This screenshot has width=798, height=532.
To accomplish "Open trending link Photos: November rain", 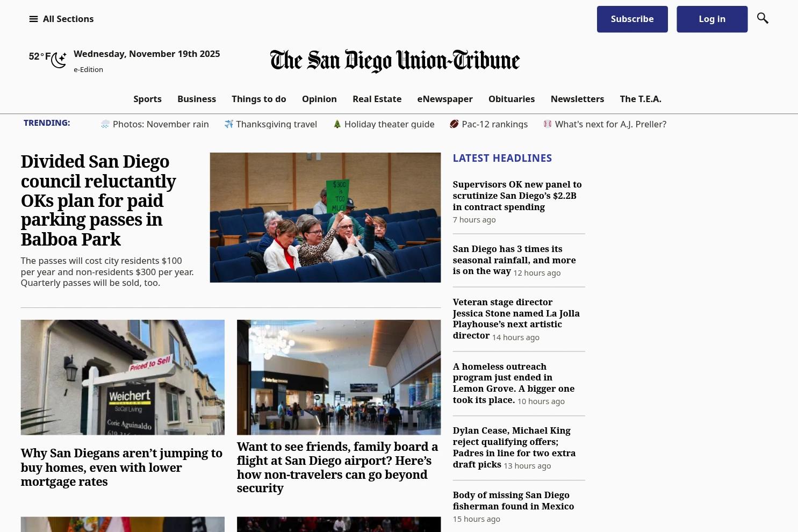I will [x=161, y=124].
